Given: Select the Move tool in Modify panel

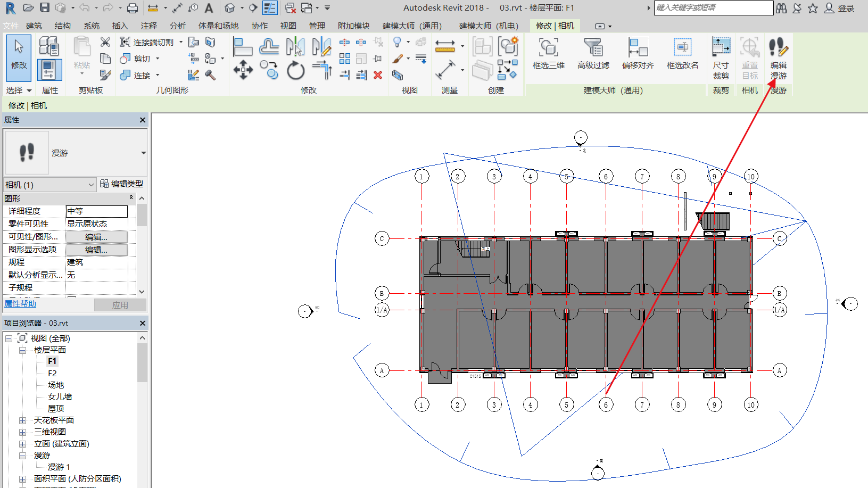Looking at the screenshot, I should tap(243, 70).
